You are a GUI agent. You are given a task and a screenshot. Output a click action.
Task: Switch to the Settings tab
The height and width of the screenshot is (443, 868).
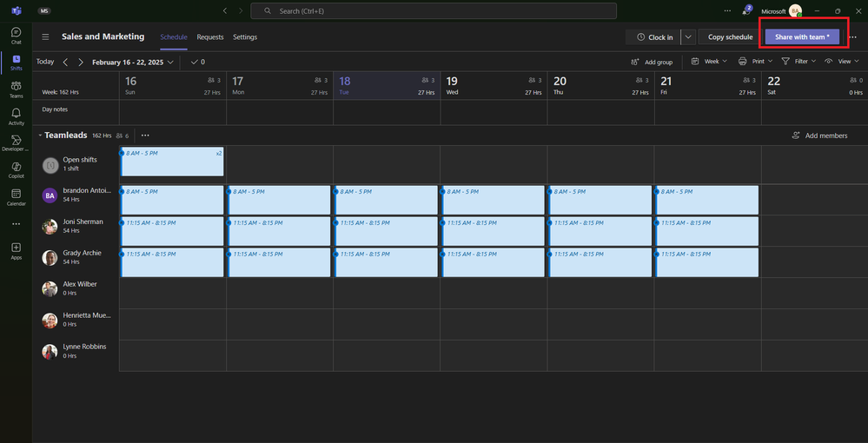[x=245, y=37]
